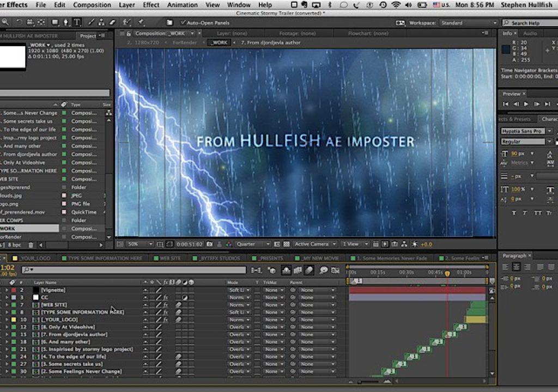The image size is (558, 392).
Task: Open the Composition menu
Action: point(92,4)
